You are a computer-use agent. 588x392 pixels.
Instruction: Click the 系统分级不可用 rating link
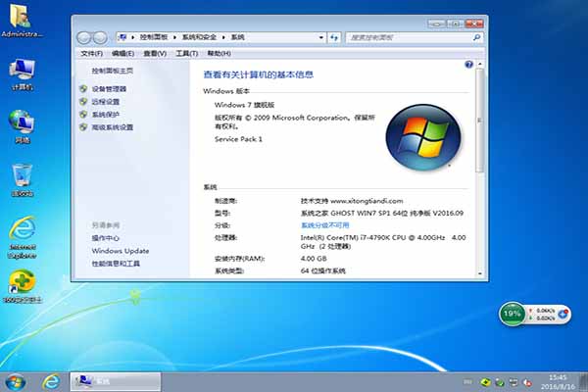coord(324,225)
